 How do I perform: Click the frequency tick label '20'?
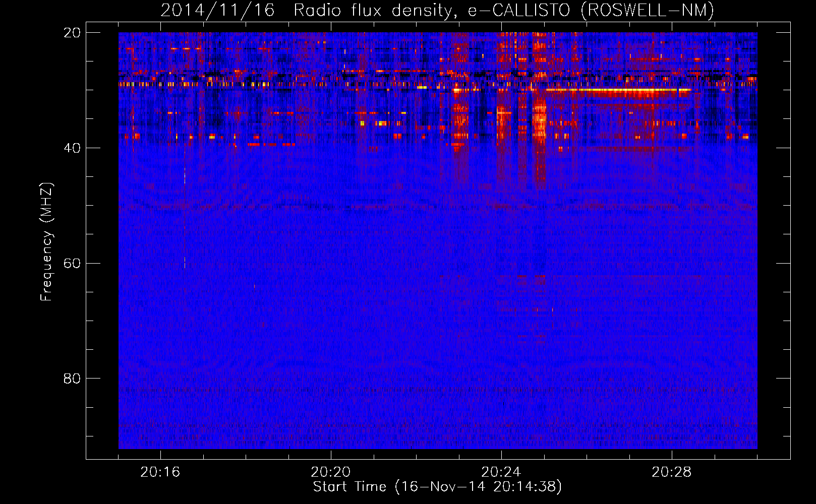coord(72,33)
